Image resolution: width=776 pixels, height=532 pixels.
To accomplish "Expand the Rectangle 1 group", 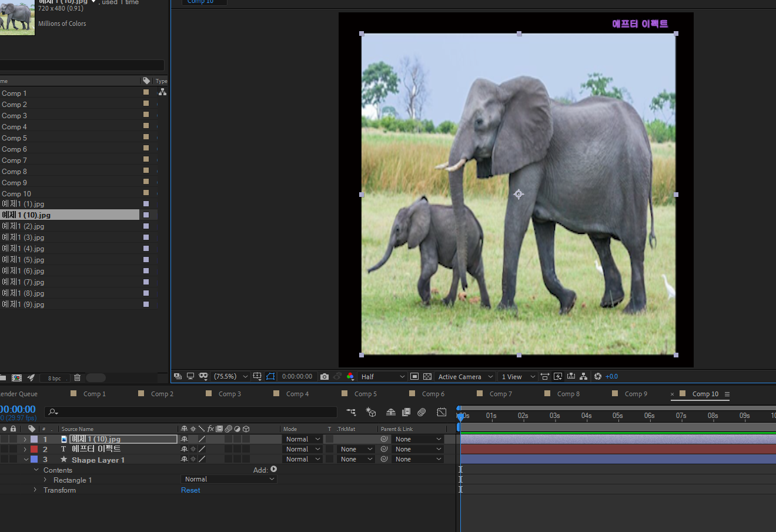I will (x=45, y=480).
